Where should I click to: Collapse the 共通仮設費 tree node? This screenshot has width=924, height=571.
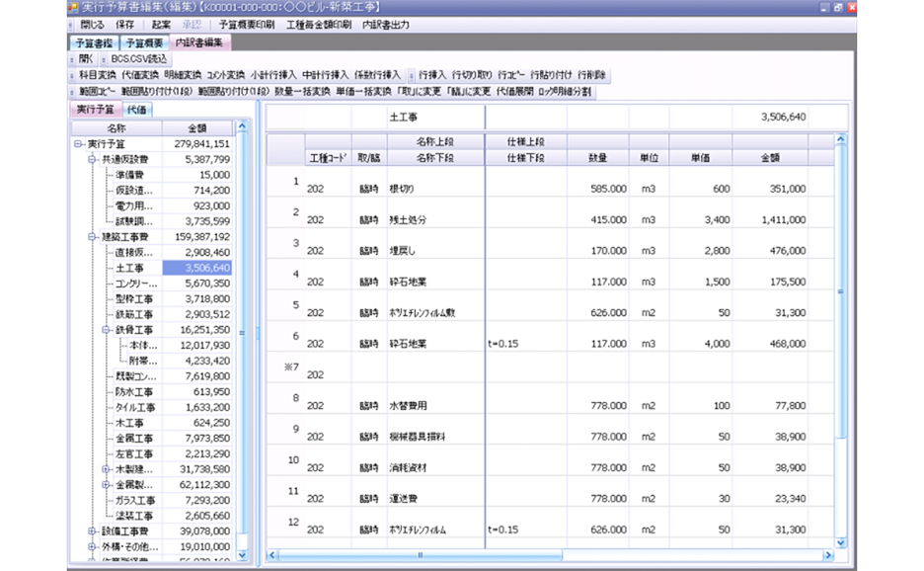(91, 159)
